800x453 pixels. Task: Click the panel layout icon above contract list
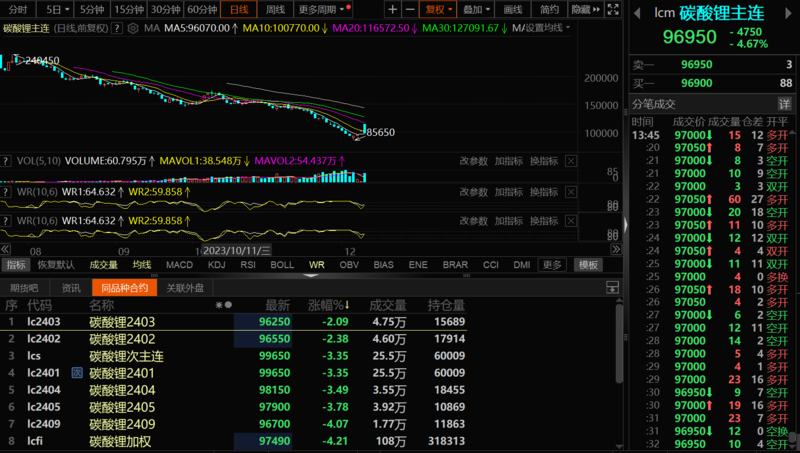pos(613,288)
